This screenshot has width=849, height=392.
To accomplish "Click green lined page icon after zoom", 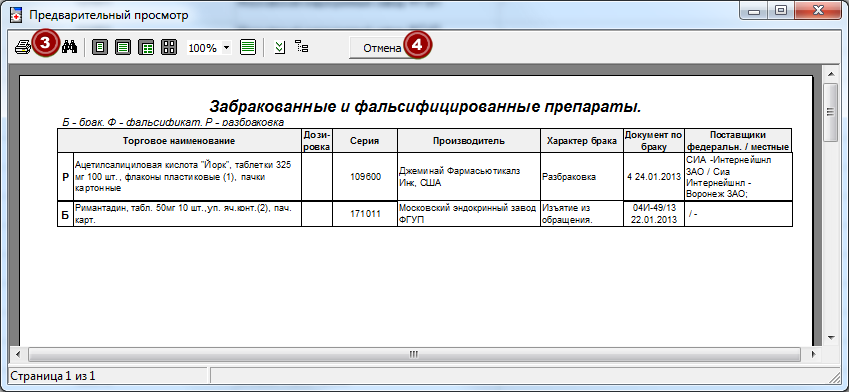I will [x=248, y=47].
